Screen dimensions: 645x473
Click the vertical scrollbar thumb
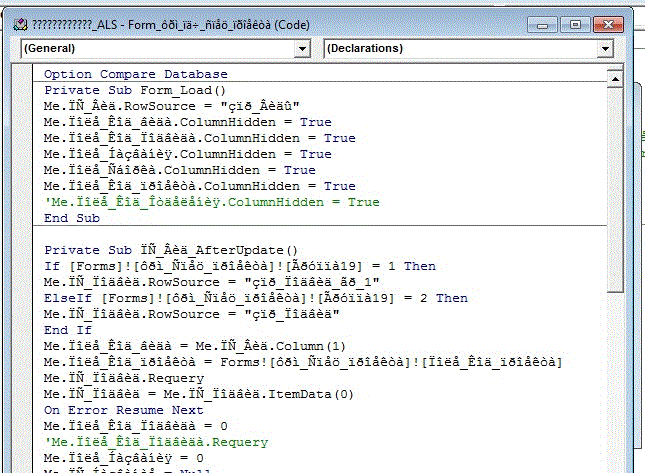point(615,190)
